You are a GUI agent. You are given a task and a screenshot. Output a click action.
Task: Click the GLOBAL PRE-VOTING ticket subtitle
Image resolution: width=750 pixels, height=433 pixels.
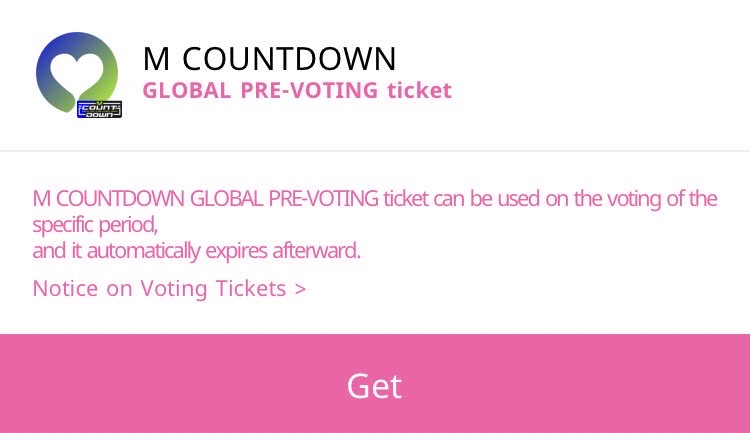pyautogui.click(x=297, y=91)
